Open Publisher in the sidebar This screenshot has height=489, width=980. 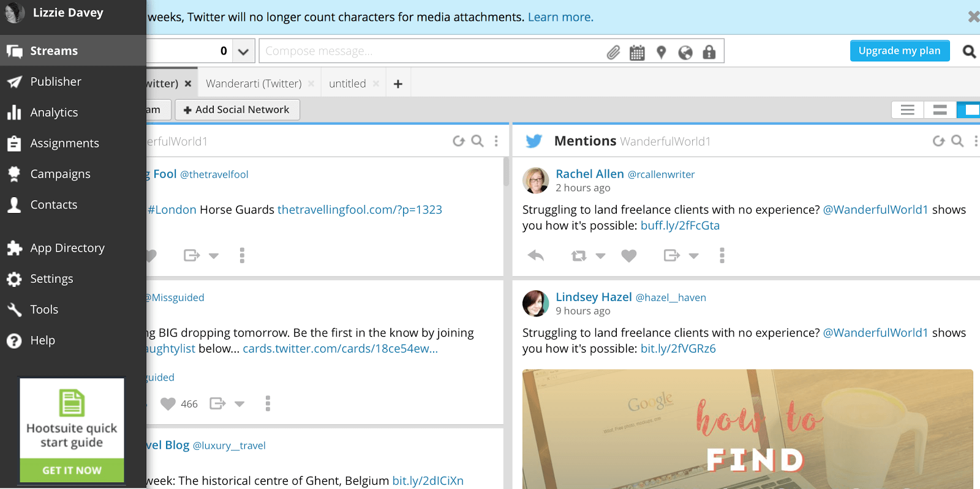pyautogui.click(x=73, y=81)
